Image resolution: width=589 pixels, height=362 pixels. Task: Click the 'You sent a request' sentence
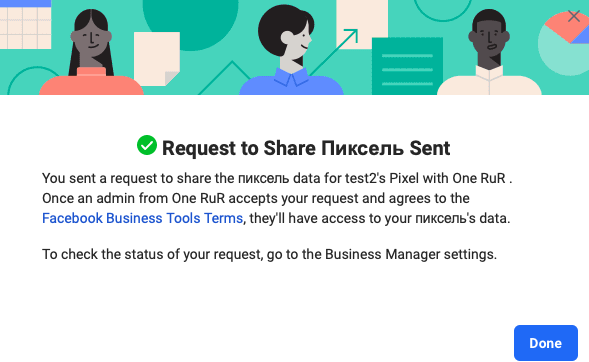click(x=277, y=178)
